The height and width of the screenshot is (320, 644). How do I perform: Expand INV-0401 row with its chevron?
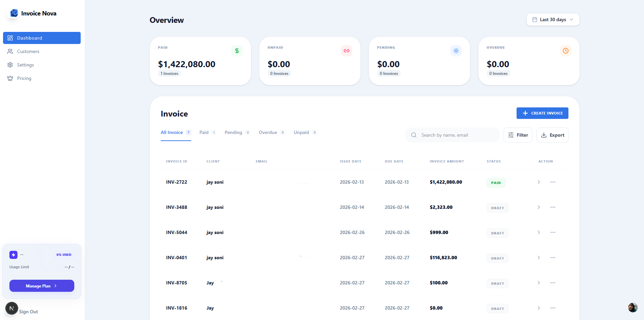click(x=539, y=258)
